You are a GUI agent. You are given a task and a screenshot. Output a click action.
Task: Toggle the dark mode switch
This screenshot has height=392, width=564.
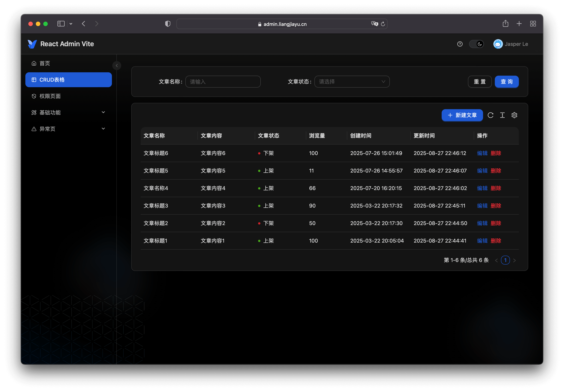477,44
